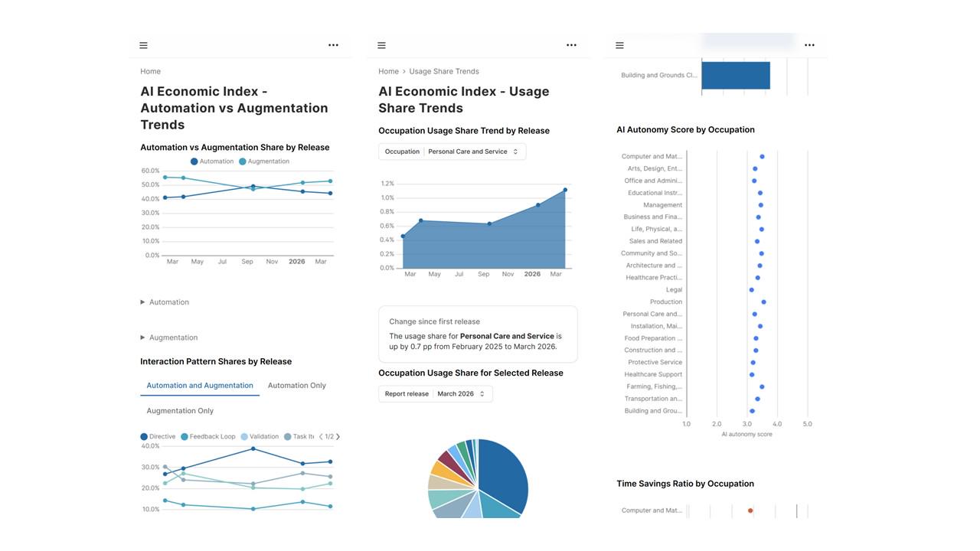
Task: Open hamburger menu on Automation vs Augmentation page
Action: pyautogui.click(x=143, y=45)
